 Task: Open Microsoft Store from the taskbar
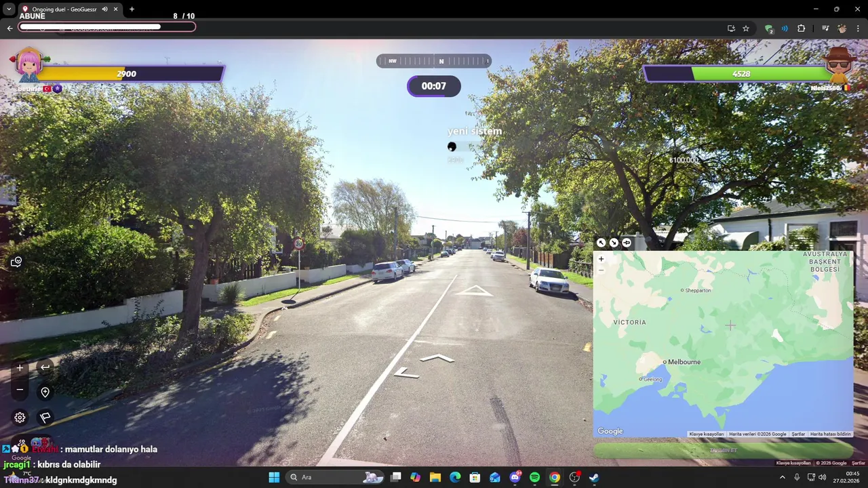[475, 477]
